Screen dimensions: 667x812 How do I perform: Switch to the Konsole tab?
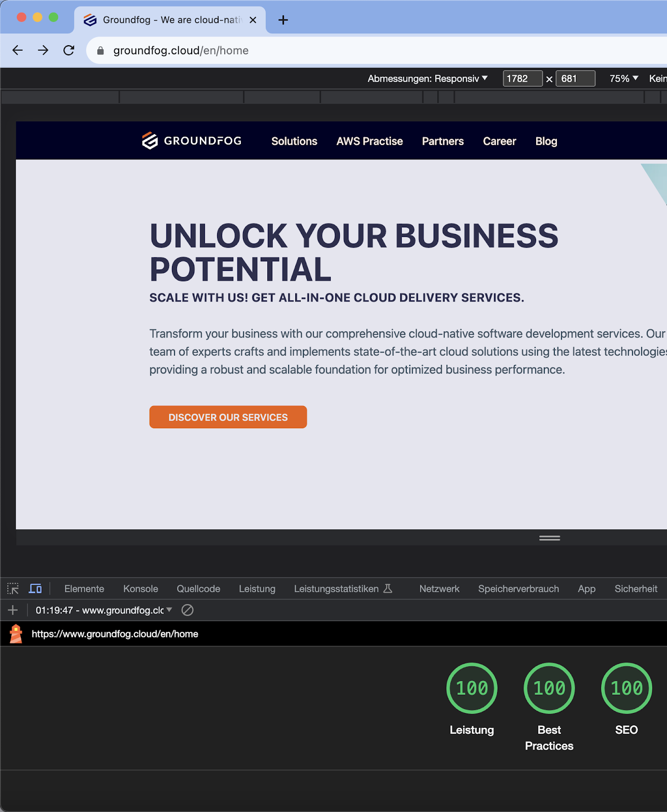tap(141, 589)
